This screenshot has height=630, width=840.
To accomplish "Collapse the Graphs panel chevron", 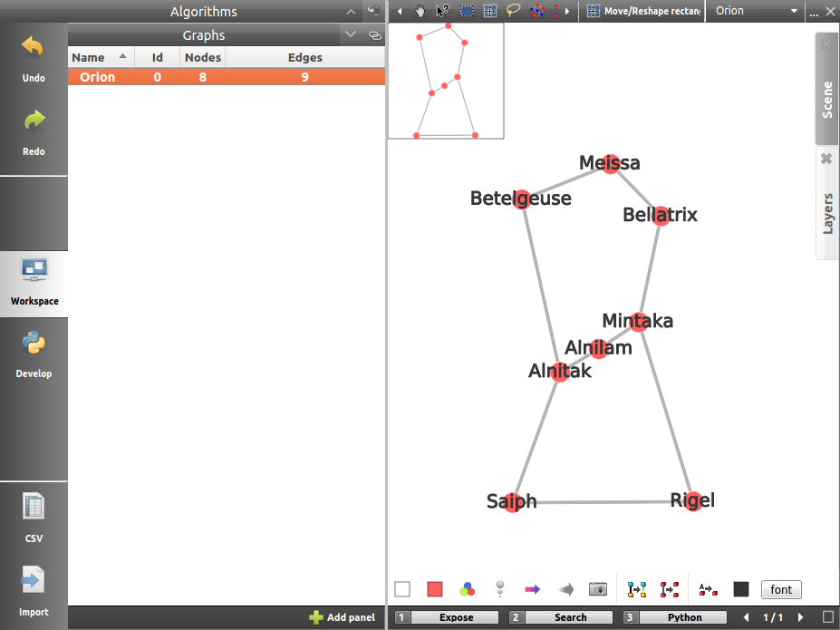I will click(352, 35).
